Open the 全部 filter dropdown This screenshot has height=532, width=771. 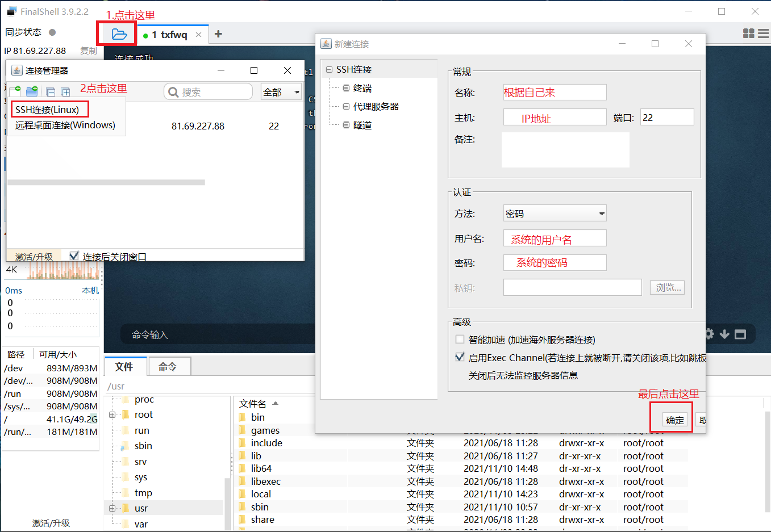[x=281, y=91]
